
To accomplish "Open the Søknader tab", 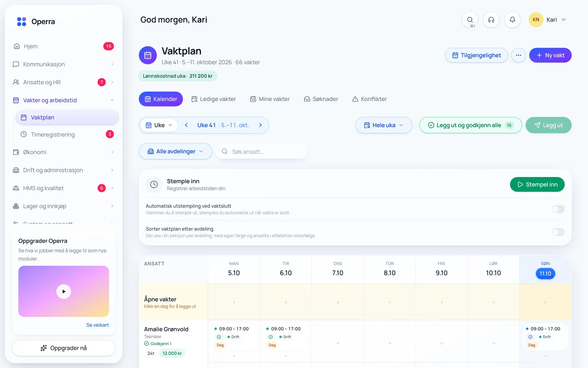I will coord(321,99).
